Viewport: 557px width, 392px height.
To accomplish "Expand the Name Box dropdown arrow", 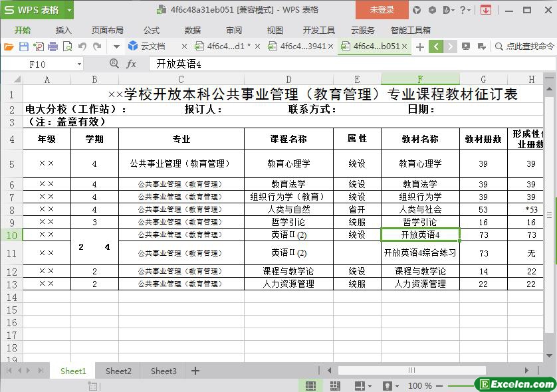I will [79, 64].
